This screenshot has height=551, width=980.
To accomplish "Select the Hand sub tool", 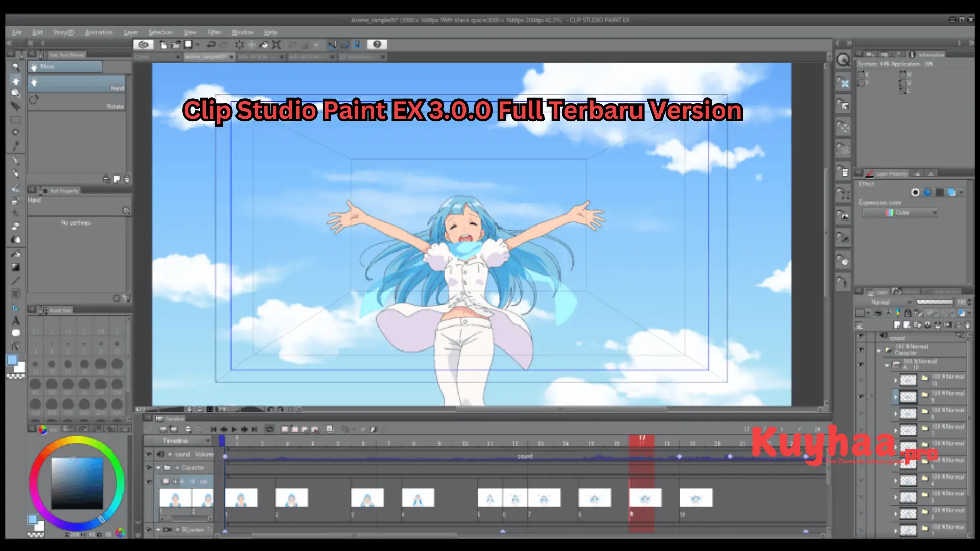I will pyautogui.click(x=77, y=84).
